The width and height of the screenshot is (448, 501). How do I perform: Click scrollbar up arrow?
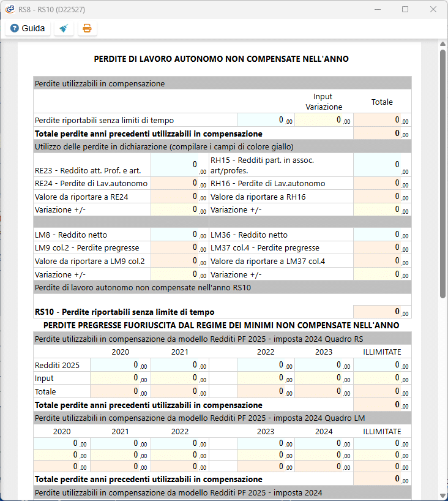click(x=442, y=43)
